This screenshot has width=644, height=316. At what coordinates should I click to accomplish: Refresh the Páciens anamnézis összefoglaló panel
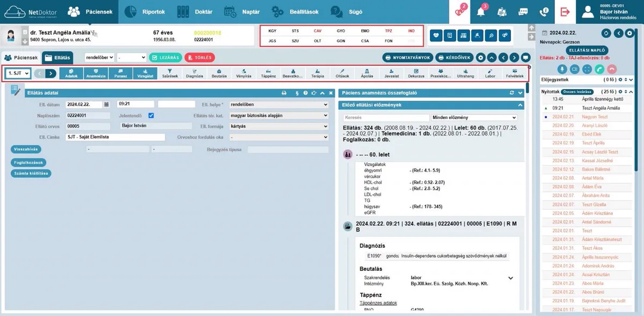click(x=513, y=93)
